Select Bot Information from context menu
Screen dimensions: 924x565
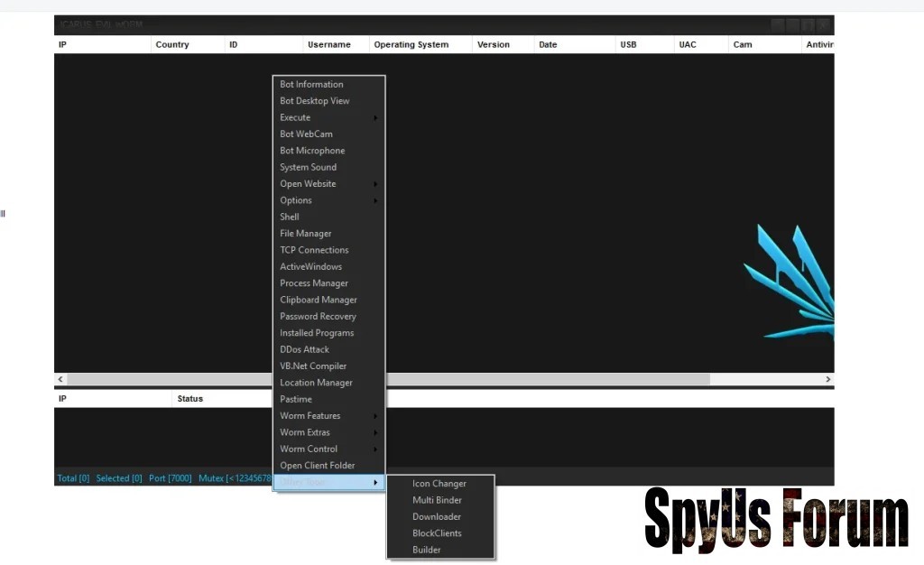(311, 85)
